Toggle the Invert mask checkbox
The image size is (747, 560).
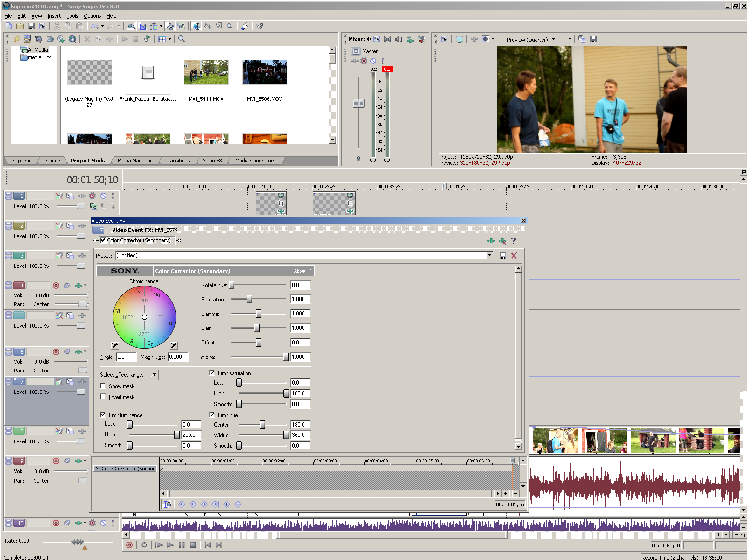coord(103,397)
